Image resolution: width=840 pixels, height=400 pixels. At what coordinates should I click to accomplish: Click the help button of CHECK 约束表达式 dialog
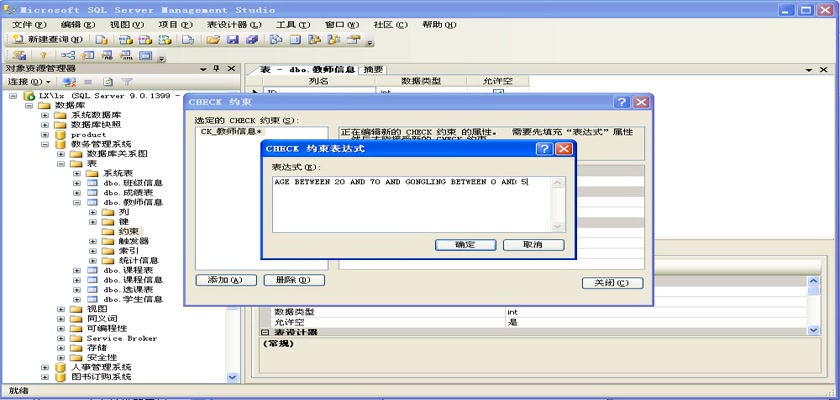point(544,148)
